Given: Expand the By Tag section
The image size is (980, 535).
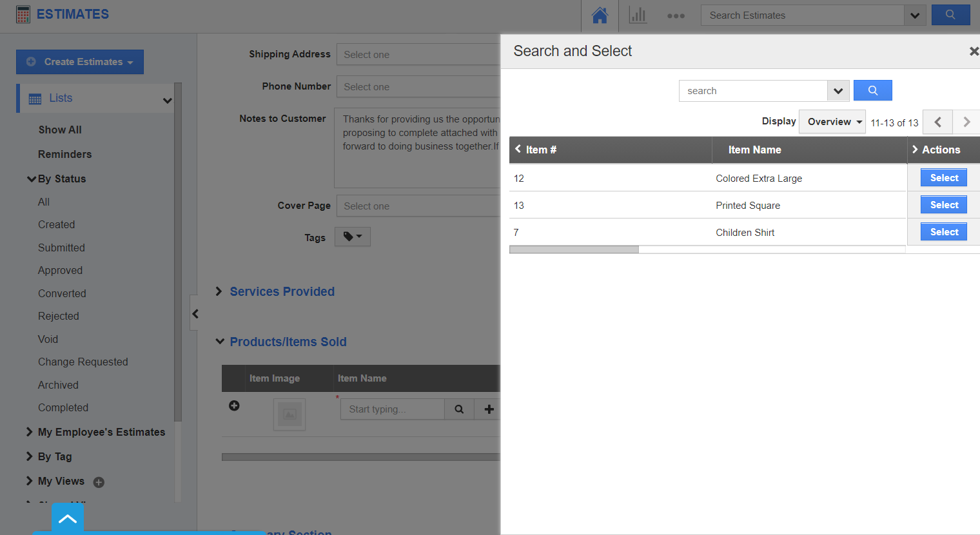Looking at the screenshot, I should tap(29, 456).
